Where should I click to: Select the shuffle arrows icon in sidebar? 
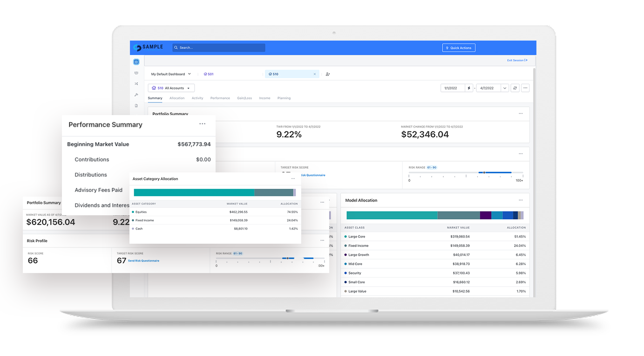coord(136,84)
